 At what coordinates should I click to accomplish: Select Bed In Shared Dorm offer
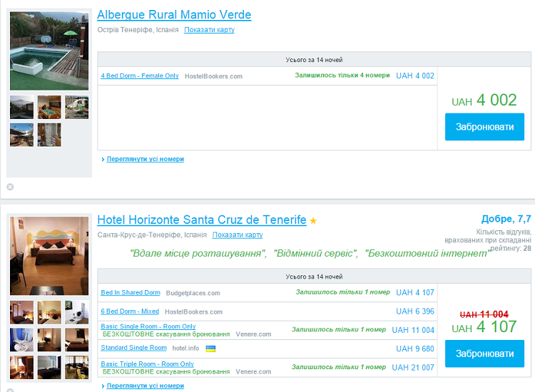pyautogui.click(x=131, y=292)
